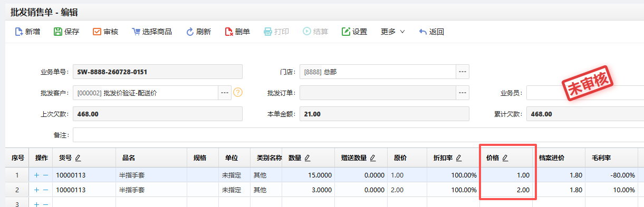The height and width of the screenshot is (207, 644).
Task: Click 半指手套 in row 2
Action: coord(151,190)
